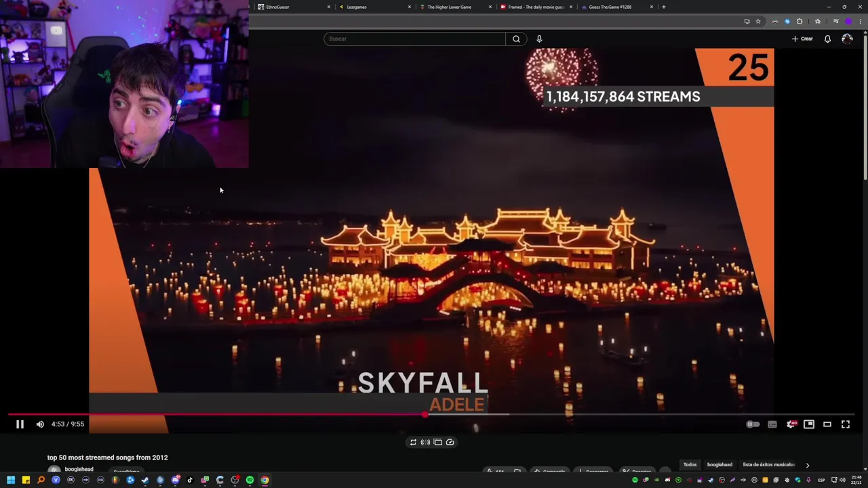Click the Chrome taskbar icon
This screenshot has width=868, height=488.
pyautogui.click(x=264, y=480)
